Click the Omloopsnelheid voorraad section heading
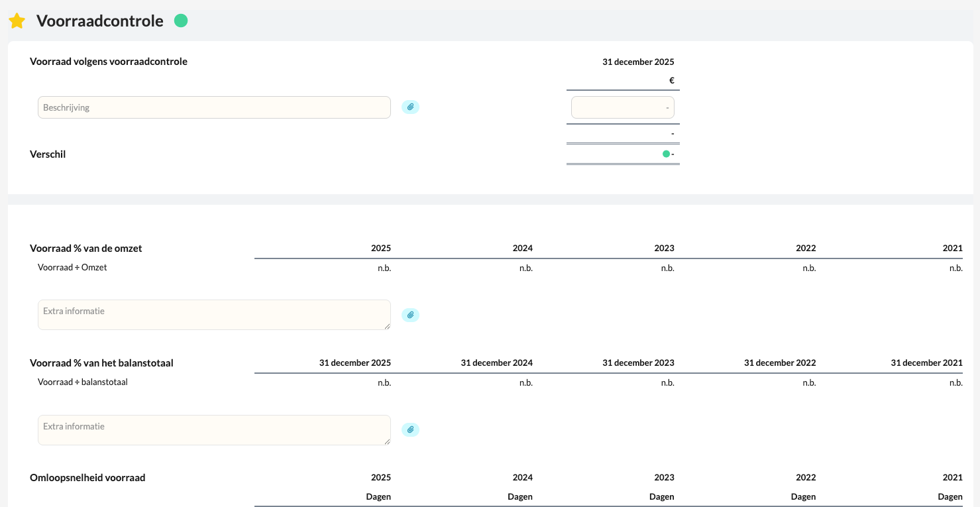The width and height of the screenshot is (980, 507). tap(87, 478)
